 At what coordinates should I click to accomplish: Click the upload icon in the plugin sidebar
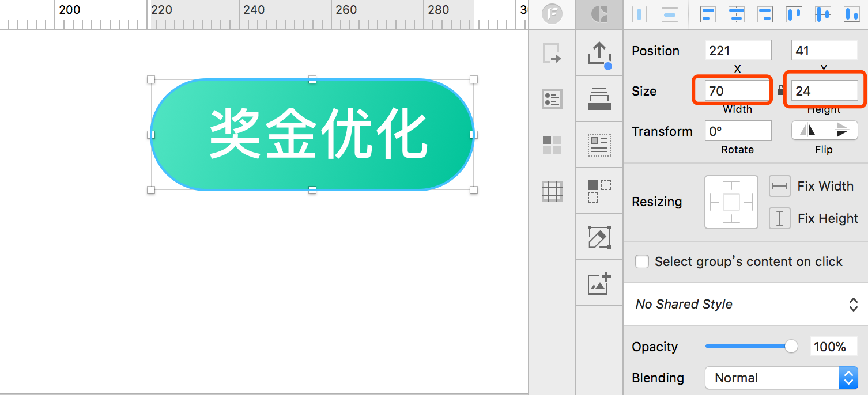[x=599, y=53]
